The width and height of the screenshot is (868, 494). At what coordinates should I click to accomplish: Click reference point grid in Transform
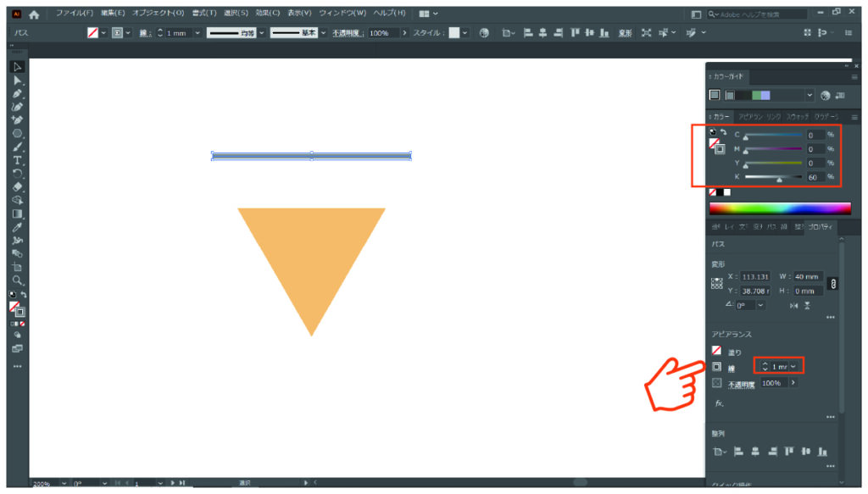click(x=717, y=284)
